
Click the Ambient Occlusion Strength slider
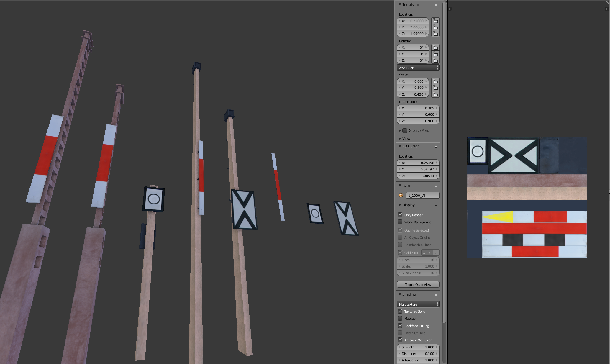[x=418, y=347]
